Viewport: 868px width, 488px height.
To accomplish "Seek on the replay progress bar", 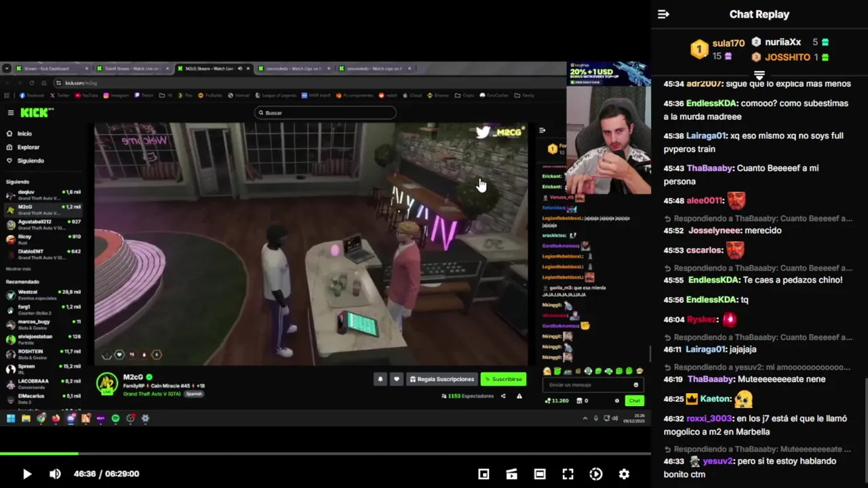I will [x=325, y=453].
